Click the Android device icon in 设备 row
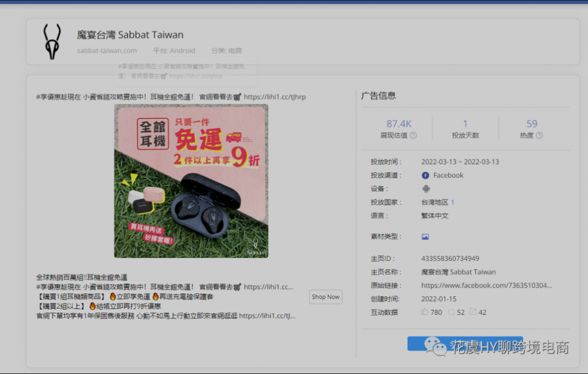 426,188
